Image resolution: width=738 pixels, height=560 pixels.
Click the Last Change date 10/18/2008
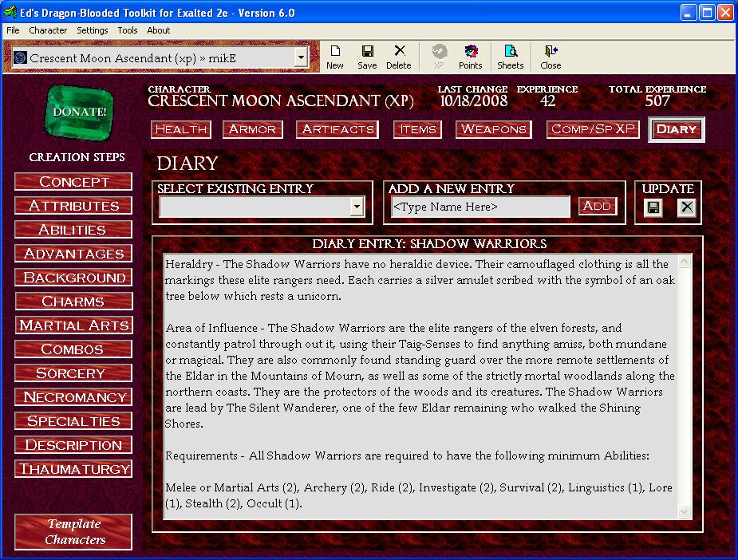[x=473, y=101]
